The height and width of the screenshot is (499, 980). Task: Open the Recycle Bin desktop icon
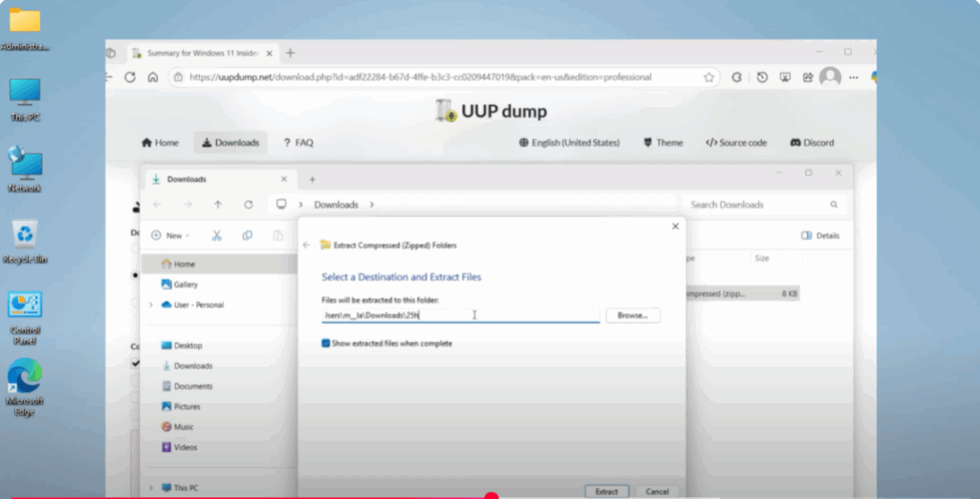tap(25, 240)
